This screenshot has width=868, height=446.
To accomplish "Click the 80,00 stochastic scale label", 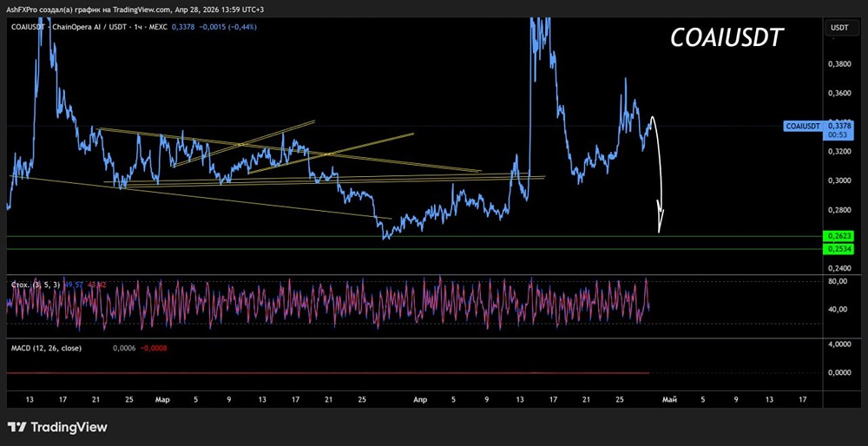I will [837, 281].
